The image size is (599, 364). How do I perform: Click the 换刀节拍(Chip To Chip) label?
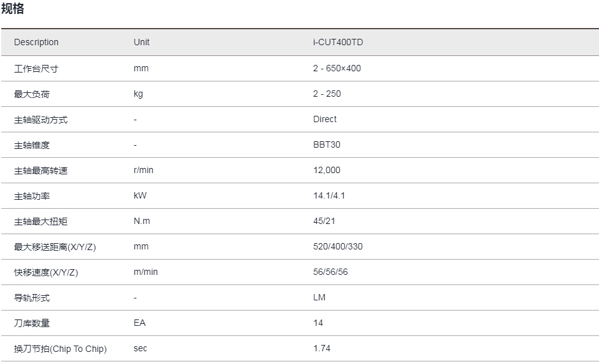(x=60, y=349)
